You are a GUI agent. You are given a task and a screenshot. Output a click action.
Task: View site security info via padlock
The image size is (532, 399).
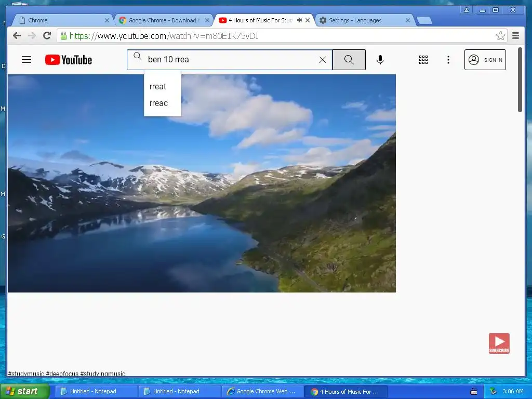coord(63,36)
